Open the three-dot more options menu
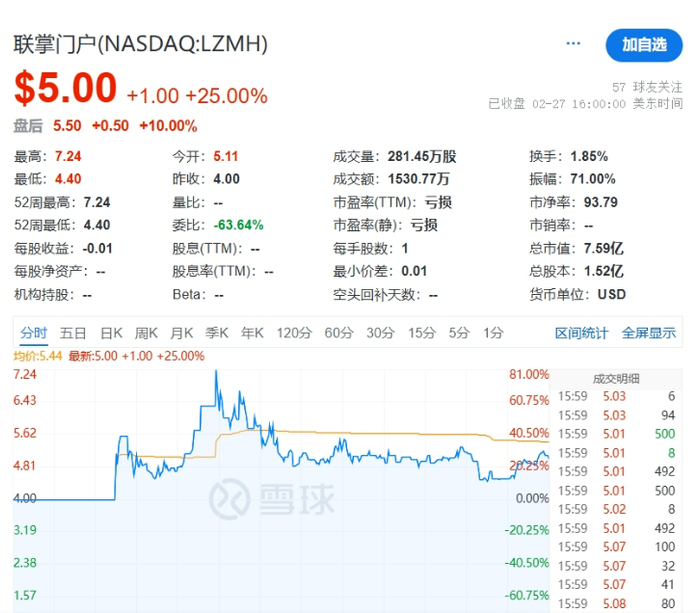Image resolution: width=700 pixels, height=613 pixels. [573, 44]
